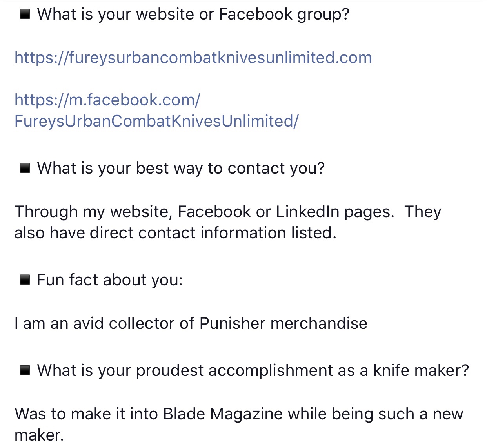The image size is (487, 448).
Task: Open the fureysurbancombatknivesunlimited.com website link
Action: click(193, 58)
